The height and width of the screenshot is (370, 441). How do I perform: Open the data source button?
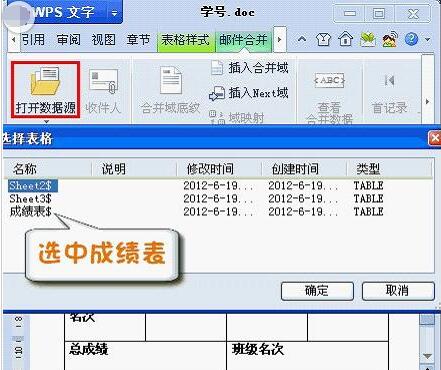(45, 89)
